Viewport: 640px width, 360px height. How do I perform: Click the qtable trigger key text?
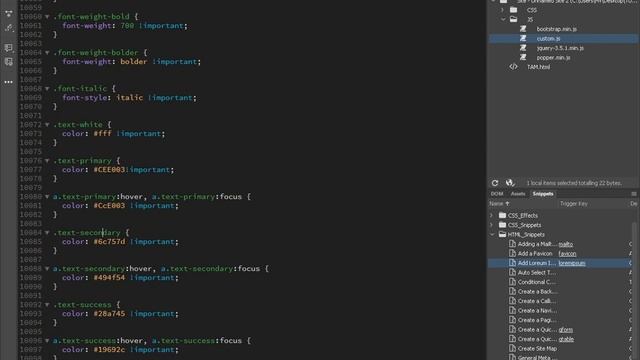click(x=566, y=339)
